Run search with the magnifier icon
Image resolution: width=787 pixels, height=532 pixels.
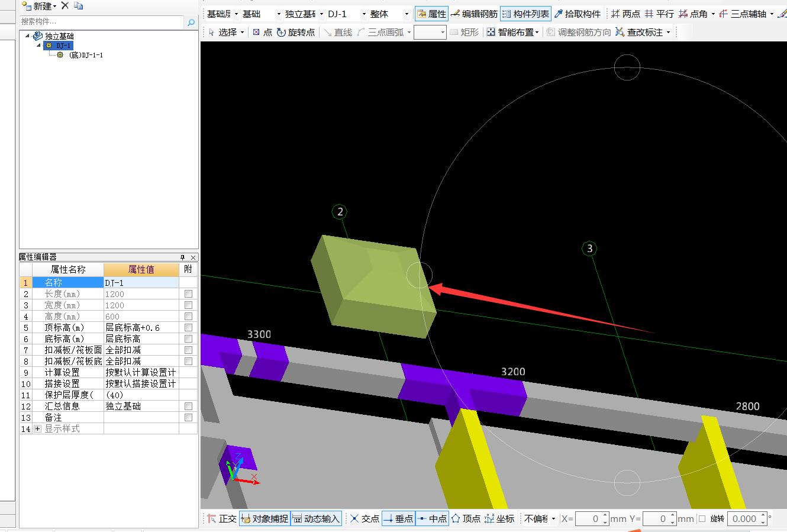pos(191,22)
